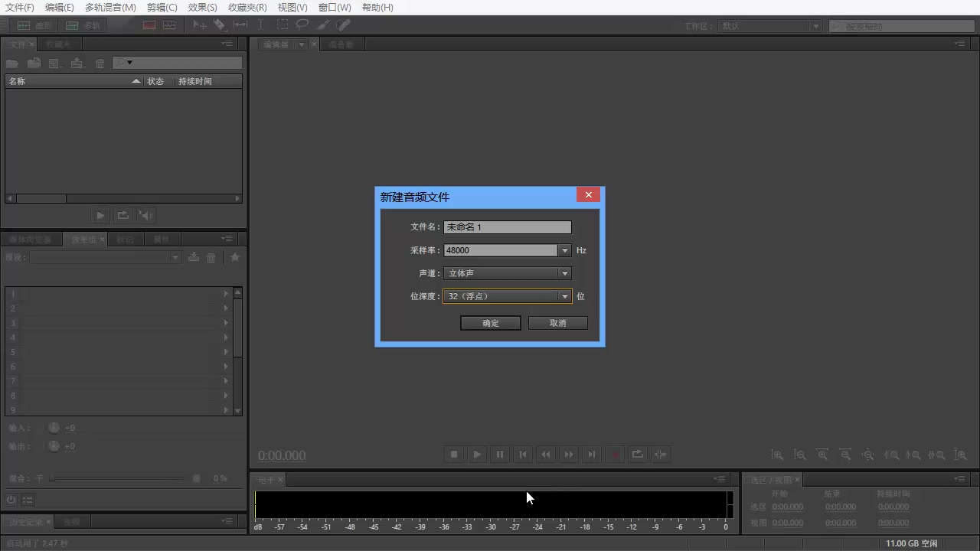Open the 帮助(H) menu
Image resolution: width=980 pixels, height=551 pixels.
pyautogui.click(x=377, y=8)
